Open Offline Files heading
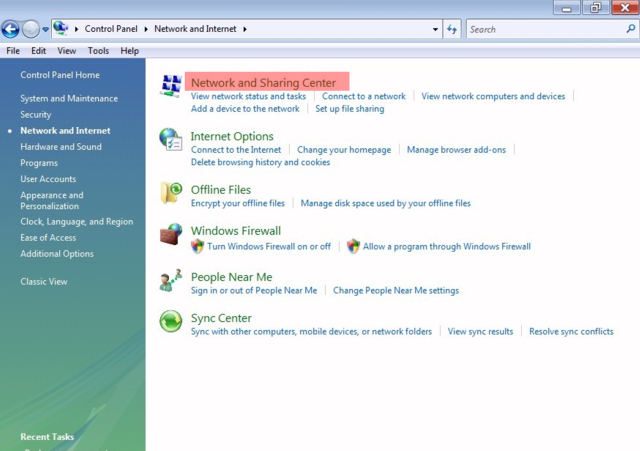The image size is (640, 451). point(220,190)
